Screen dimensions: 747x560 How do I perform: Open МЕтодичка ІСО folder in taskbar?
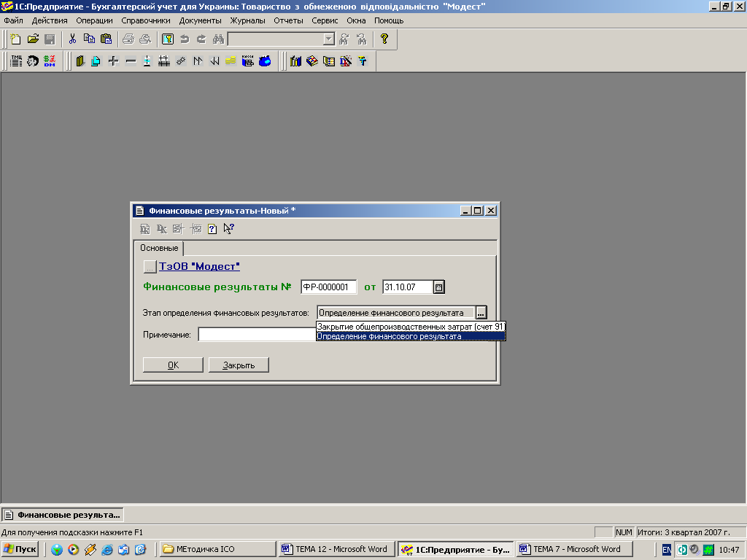(x=217, y=549)
